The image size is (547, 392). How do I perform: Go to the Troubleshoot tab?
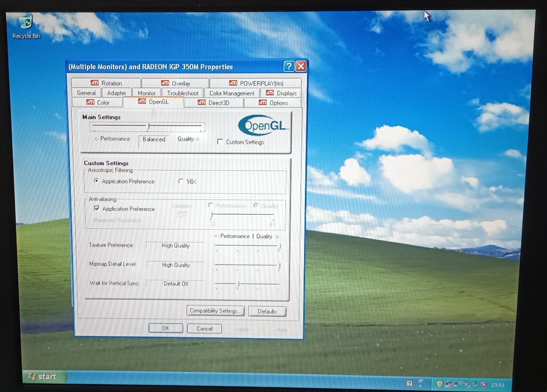point(183,93)
